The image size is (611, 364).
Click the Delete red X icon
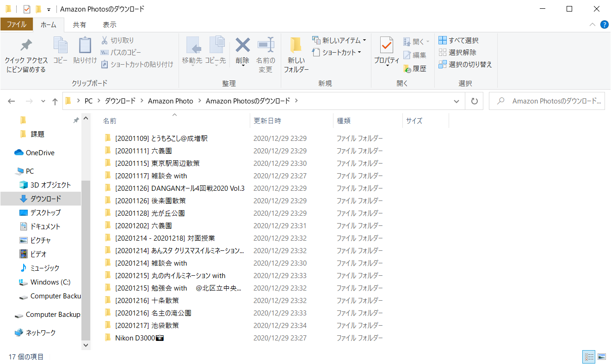coord(242,45)
